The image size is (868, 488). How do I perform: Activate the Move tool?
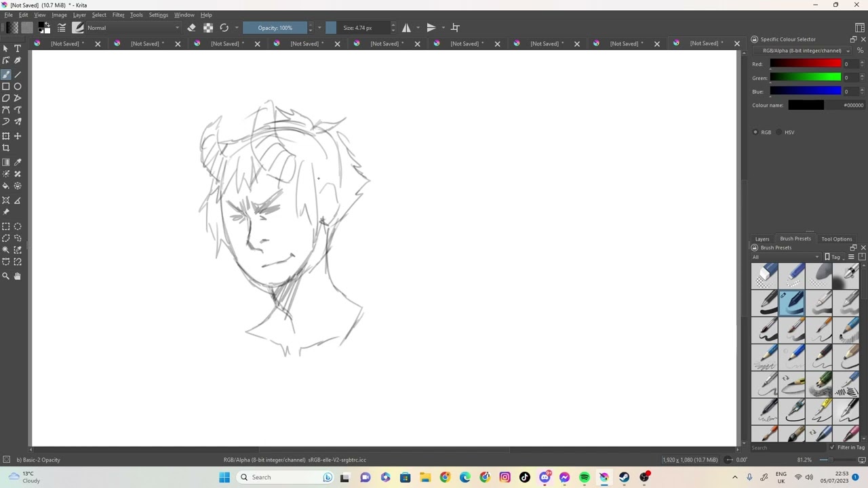18,136
